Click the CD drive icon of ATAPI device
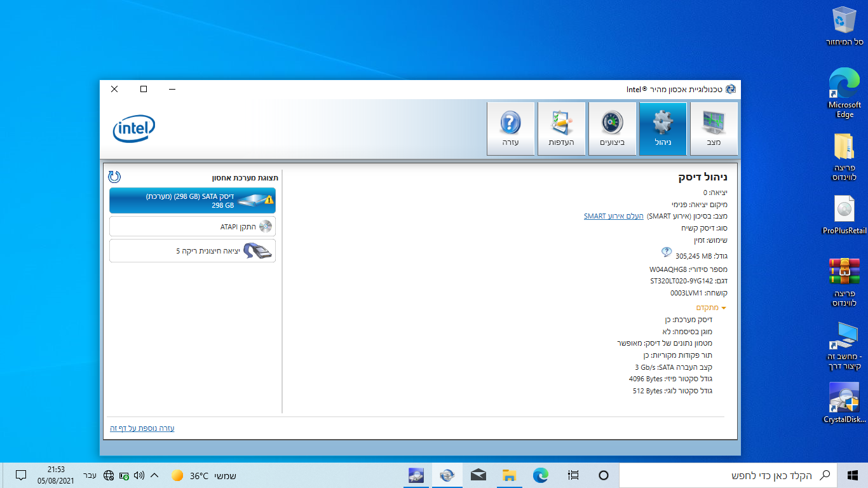Viewport: 868px width, 488px height. 265,226
